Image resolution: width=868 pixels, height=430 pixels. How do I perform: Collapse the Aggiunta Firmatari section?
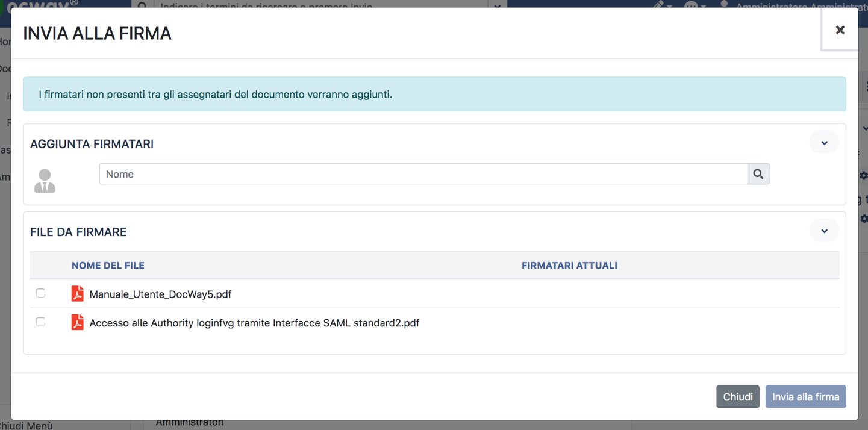(x=824, y=143)
